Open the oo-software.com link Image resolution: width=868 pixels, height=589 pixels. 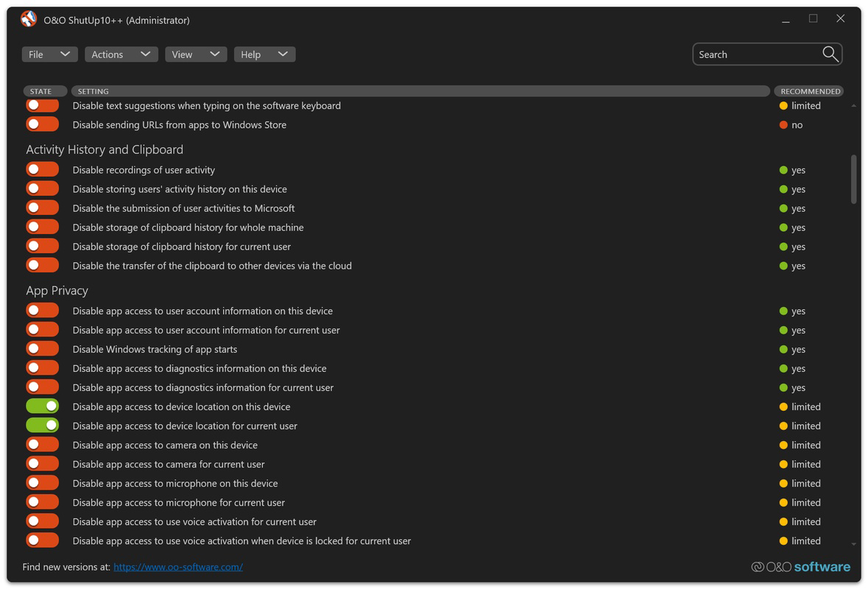point(178,567)
